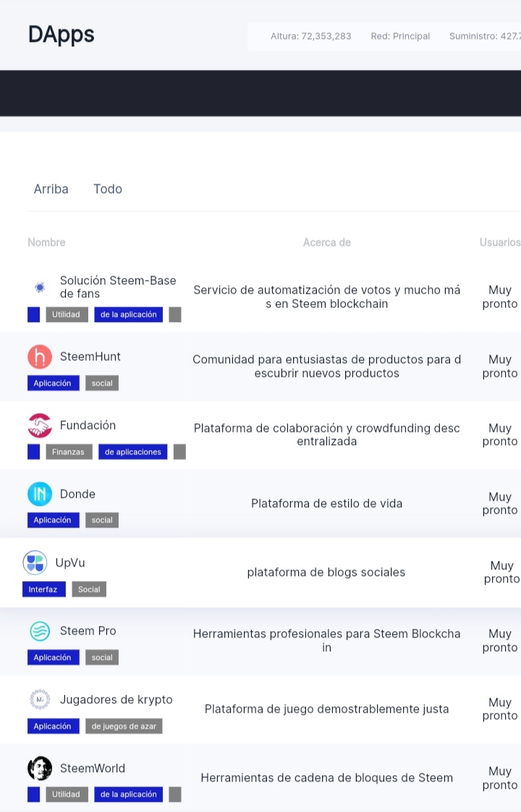Viewport: 521px width, 812px height.
Task: Click the Utilidad tag under SteemWorld
Action: [67, 795]
